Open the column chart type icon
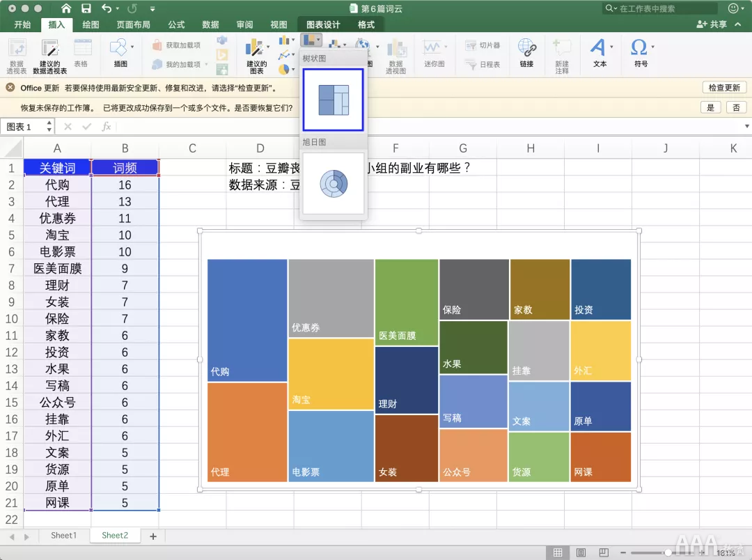 (284, 40)
